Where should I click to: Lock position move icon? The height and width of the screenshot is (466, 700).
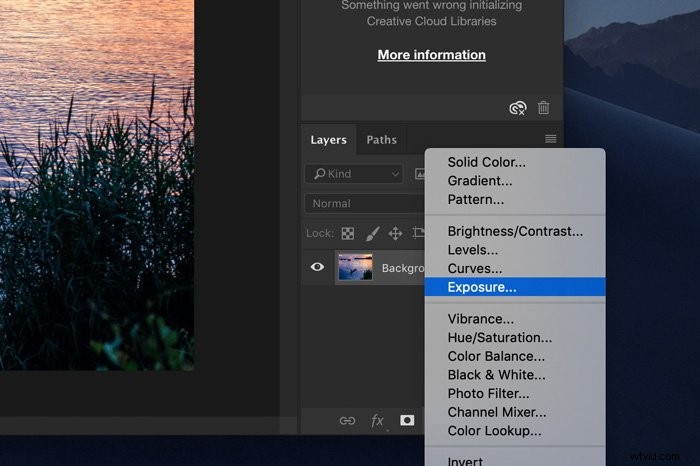(x=395, y=233)
